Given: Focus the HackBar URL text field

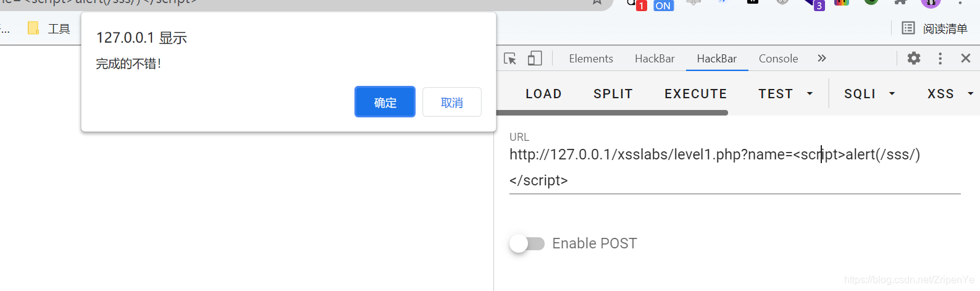Looking at the screenshot, I should pos(735,167).
